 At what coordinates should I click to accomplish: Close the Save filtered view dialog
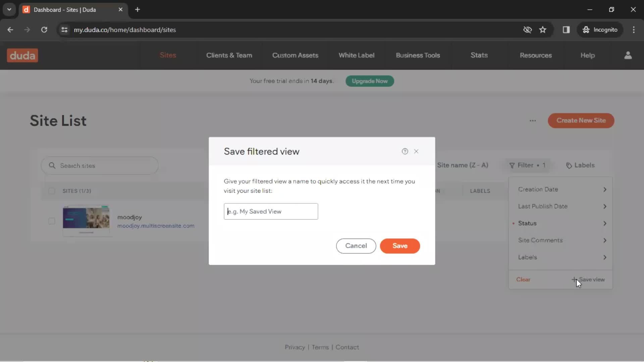point(416,152)
